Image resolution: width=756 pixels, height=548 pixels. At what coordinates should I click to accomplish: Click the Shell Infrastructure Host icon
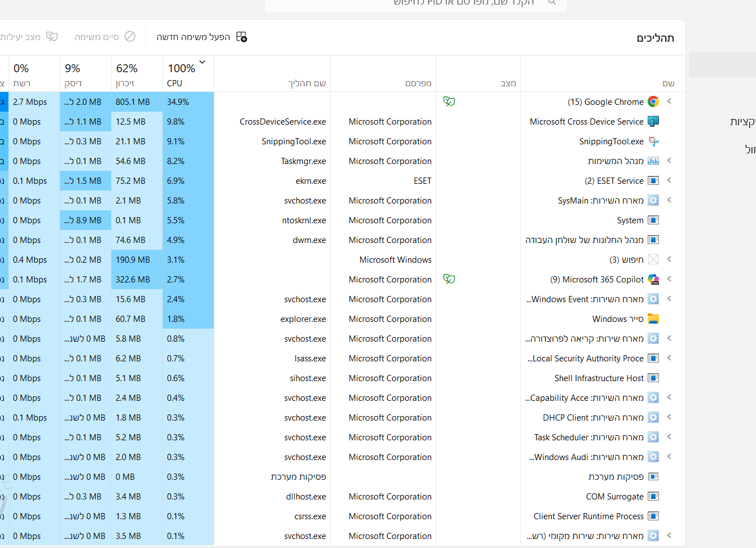tap(653, 378)
